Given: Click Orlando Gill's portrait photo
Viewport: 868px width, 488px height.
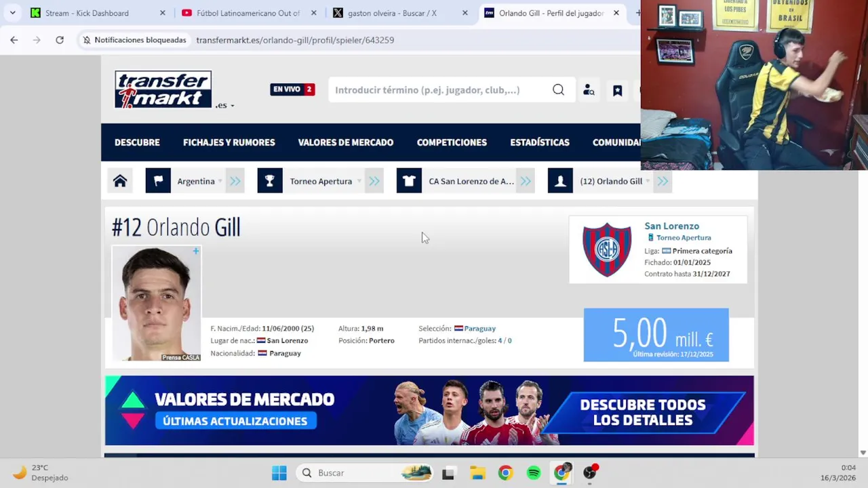Looking at the screenshot, I should point(156,303).
